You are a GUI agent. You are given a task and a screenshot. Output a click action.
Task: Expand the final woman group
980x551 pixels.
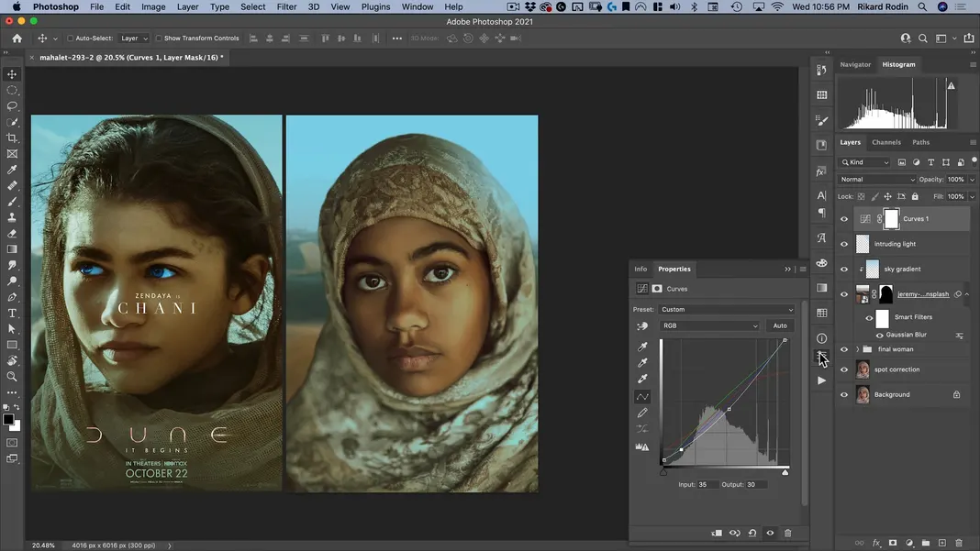(857, 349)
